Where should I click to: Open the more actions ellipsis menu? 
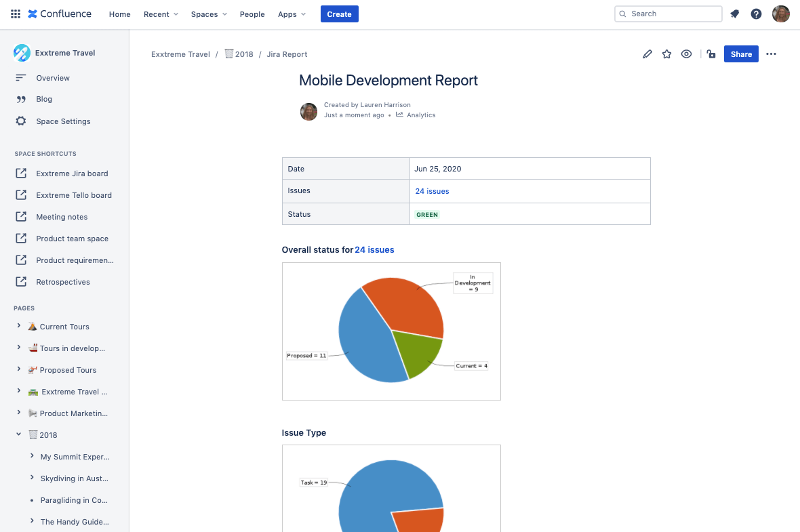(771, 54)
